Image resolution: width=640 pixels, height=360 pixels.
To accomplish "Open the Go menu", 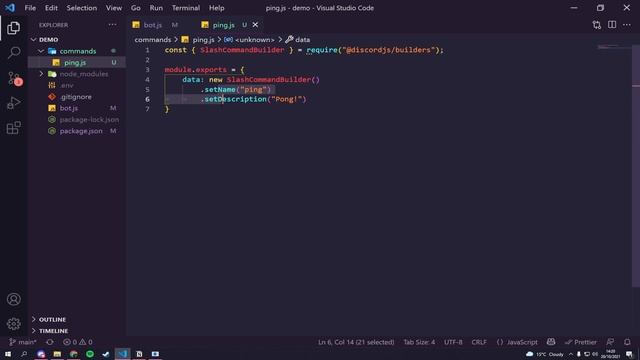I will pos(136,8).
